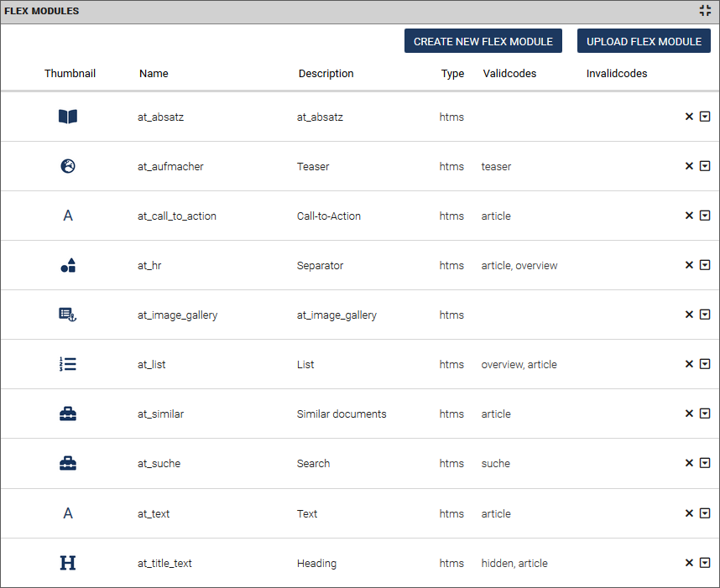Click the 'article, overview' validcodes cell
Screen dimensions: 720x588
click(x=519, y=266)
